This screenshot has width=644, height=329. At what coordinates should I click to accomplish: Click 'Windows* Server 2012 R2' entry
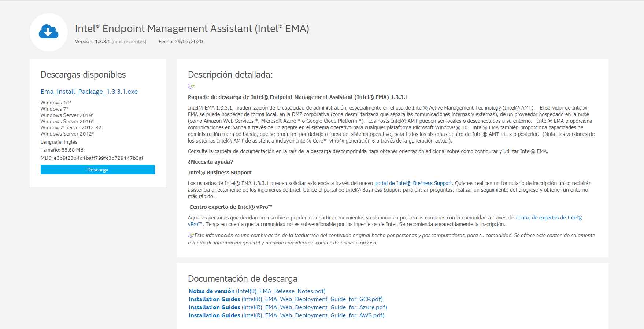[71, 128]
